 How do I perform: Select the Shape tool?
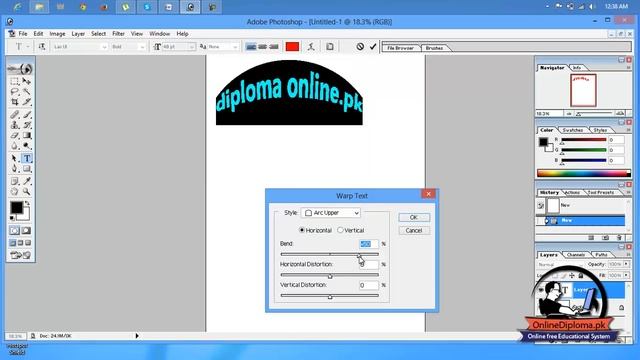27,169
